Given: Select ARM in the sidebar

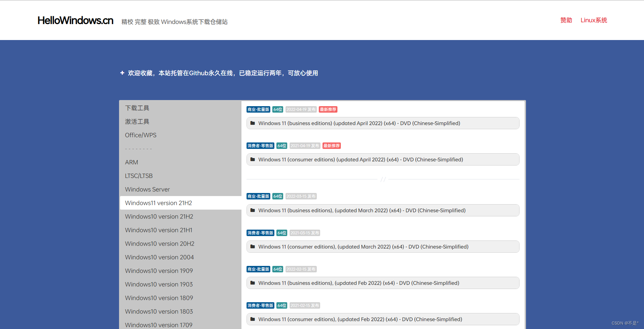Looking at the screenshot, I should pyautogui.click(x=180, y=162).
